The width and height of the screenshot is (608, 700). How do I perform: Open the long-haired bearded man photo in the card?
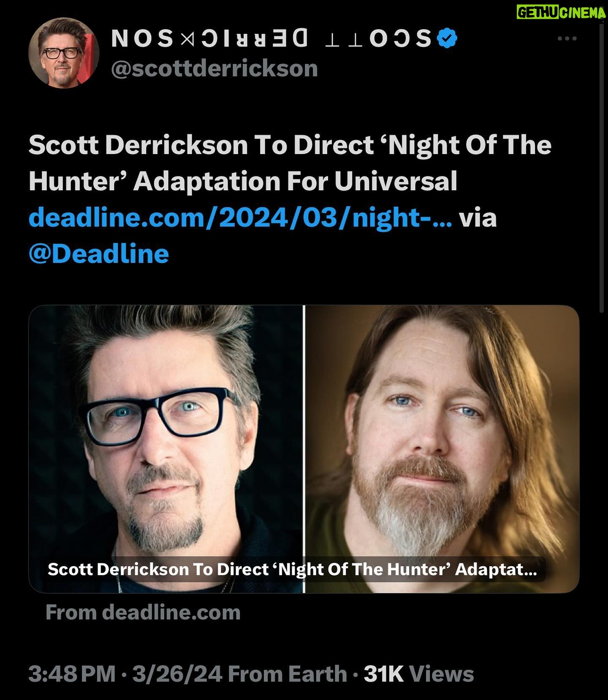pos(442,449)
